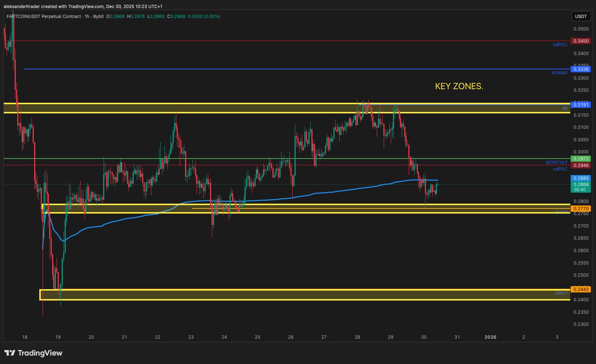Screen dimensions: 596x364
Task: Click 0.2300 on the price axis
Action: coord(581,324)
